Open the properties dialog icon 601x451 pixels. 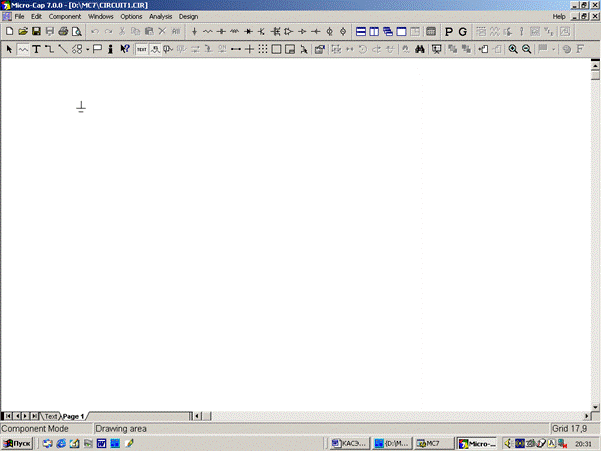tap(320, 49)
